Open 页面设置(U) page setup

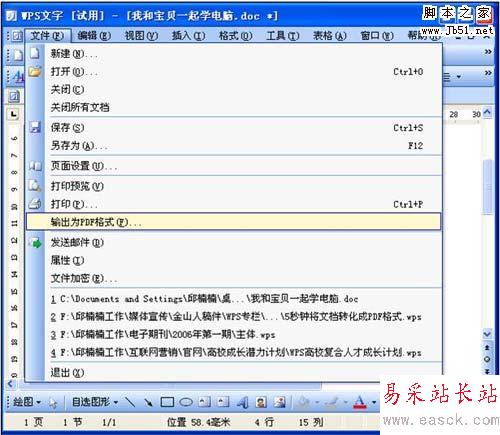pyautogui.click(x=233, y=166)
